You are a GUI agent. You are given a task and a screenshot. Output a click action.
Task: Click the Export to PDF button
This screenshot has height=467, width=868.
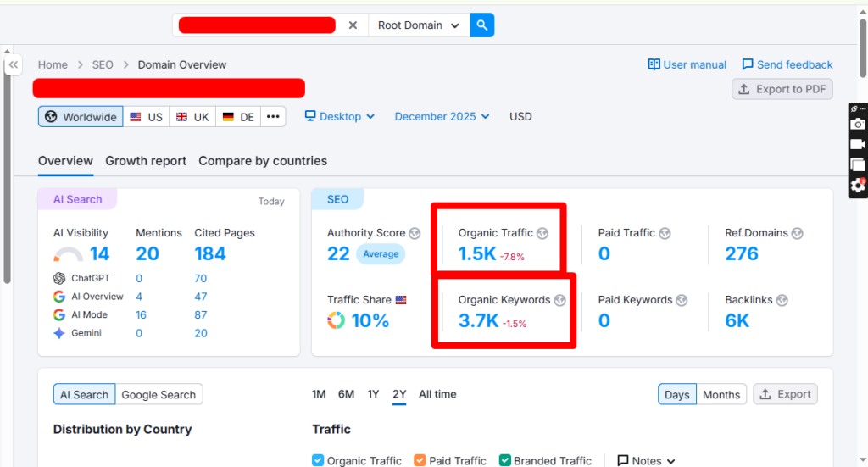click(782, 89)
